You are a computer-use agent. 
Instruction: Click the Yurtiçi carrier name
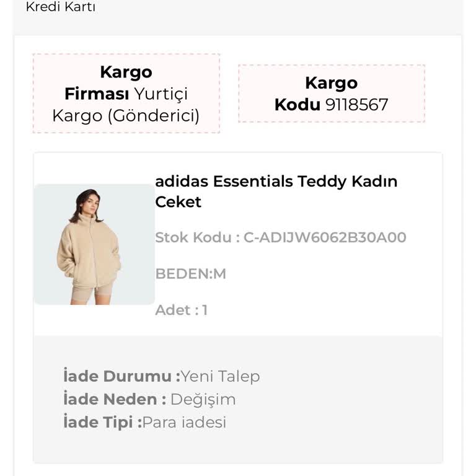pos(161,94)
